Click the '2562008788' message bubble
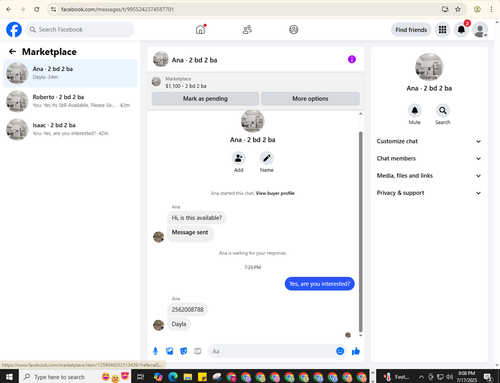Image resolution: width=500 pixels, height=383 pixels. [187, 310]
